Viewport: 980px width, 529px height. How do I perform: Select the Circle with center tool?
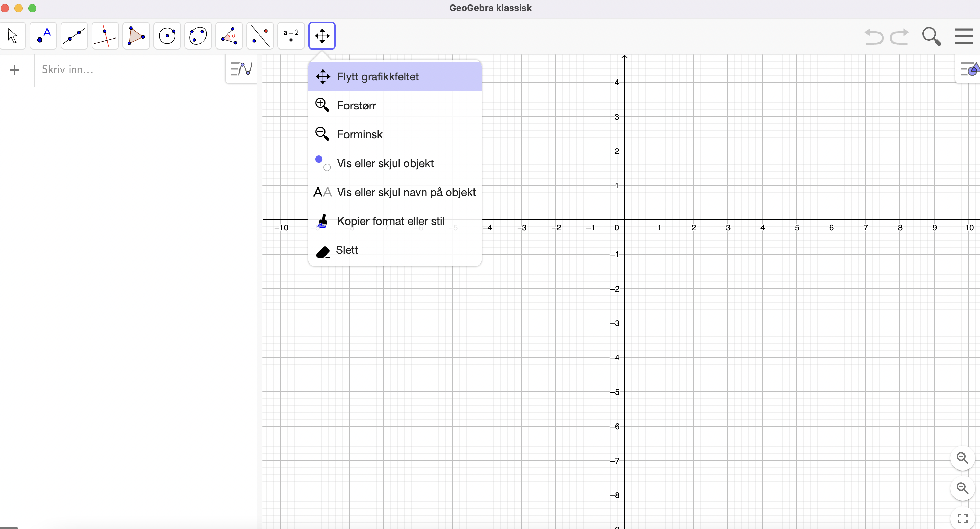[167, 36]
